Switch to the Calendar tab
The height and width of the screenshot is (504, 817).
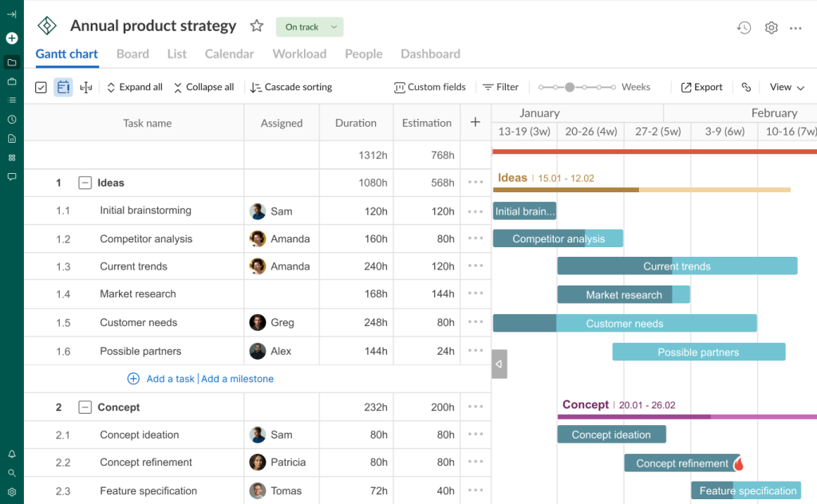[229, 53]
